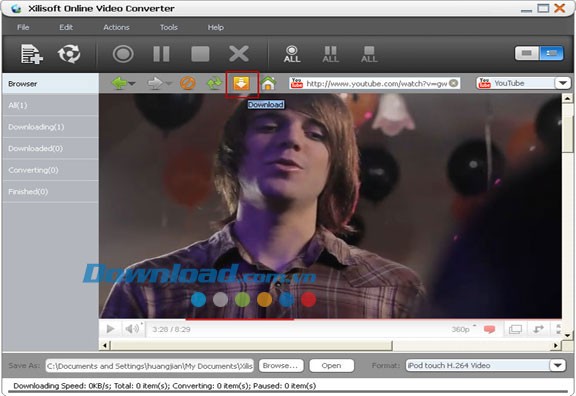This screenshot has width=576, height=396.
Task: Refresh the browser page
Action: [x=214, y=83]
